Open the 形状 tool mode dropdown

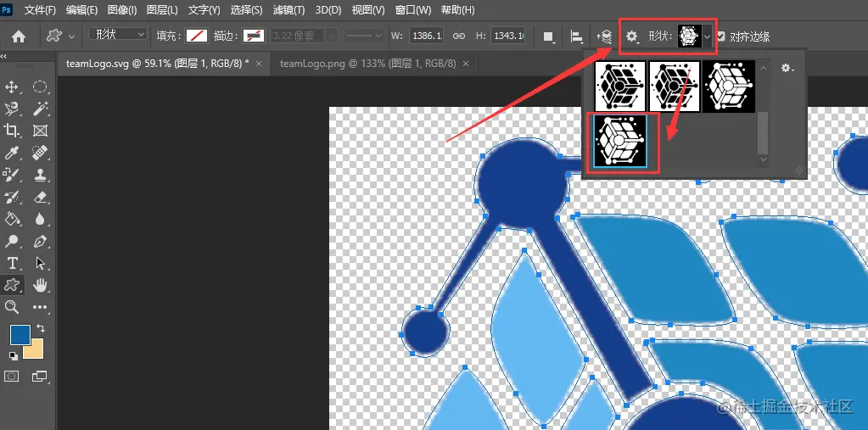click(118, 34)
